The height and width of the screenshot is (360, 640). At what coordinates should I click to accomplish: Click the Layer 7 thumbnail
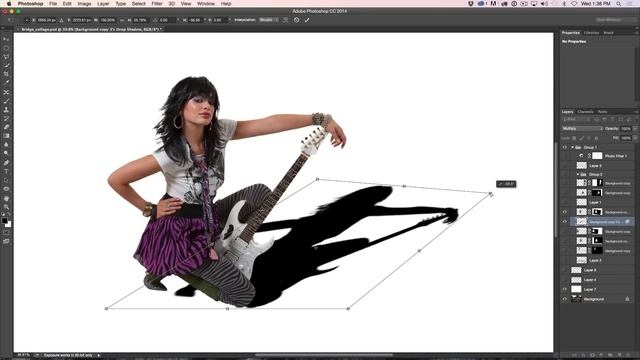point(576,289)
